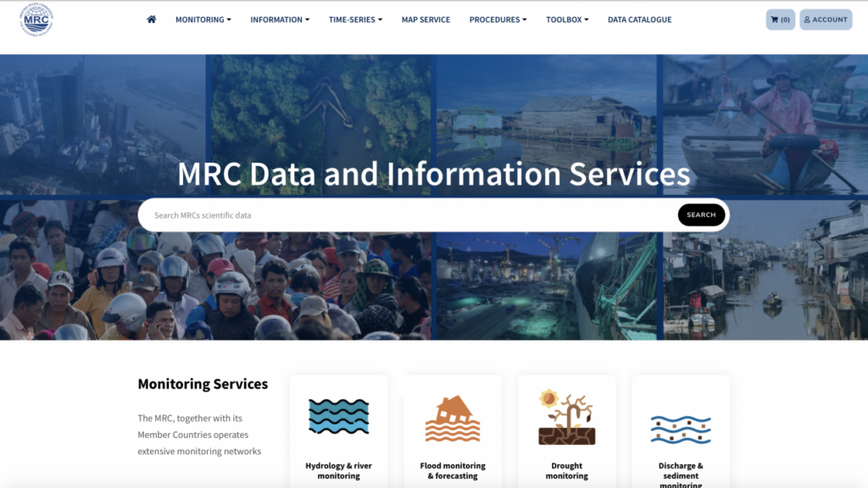This screenshot has height=488, width=868.
Task: Expand the Procedures dropdown menu
Action: (498, 19)
